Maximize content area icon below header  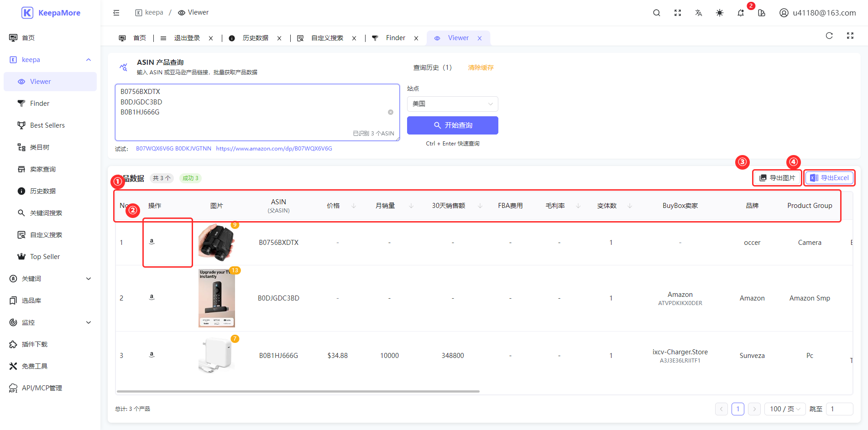[x=850, y=36]
